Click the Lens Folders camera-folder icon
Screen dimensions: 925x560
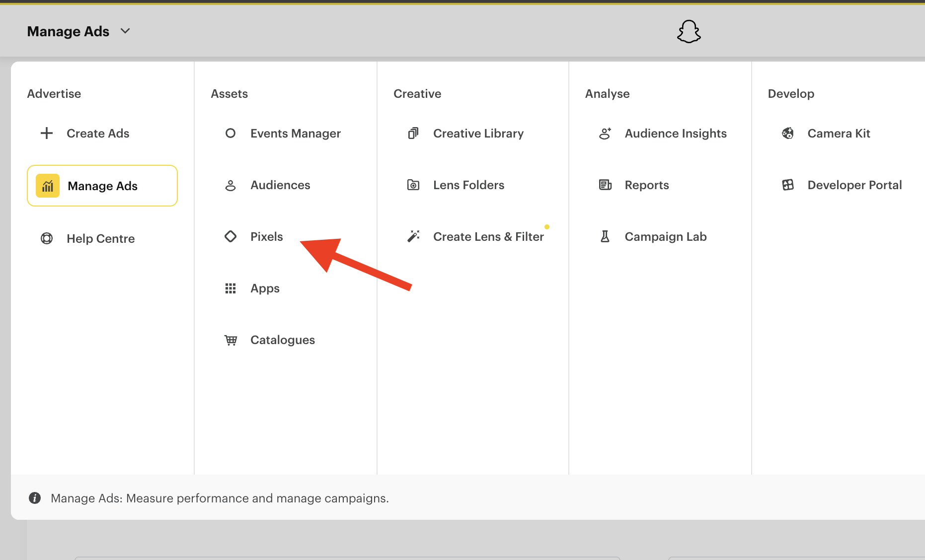point(413,185)
